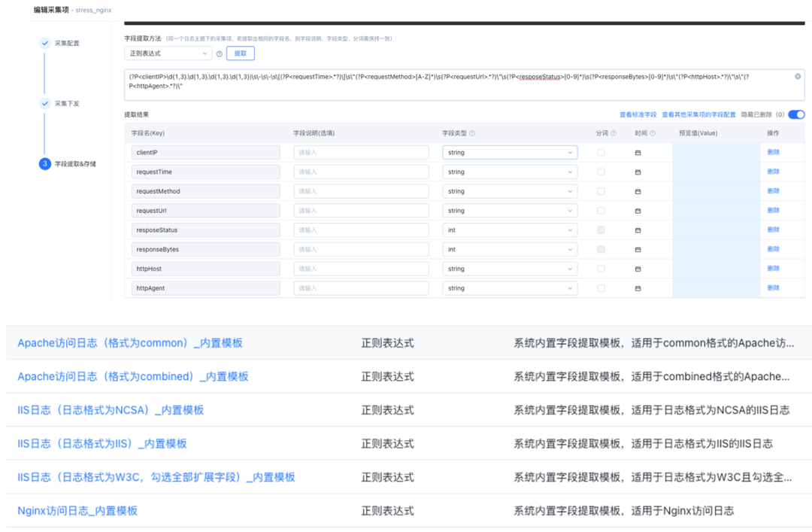Check the 分词 checkbox for requestMethod
This screenshot has height=532, width=812.
pyautogui.click(x=601, y=191)
